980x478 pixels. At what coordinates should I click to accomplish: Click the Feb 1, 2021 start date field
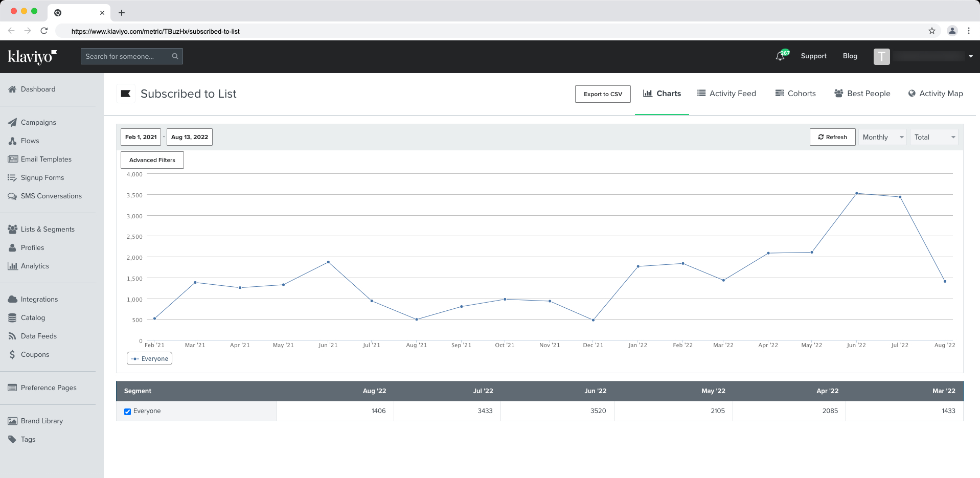(x=141, y=137)
